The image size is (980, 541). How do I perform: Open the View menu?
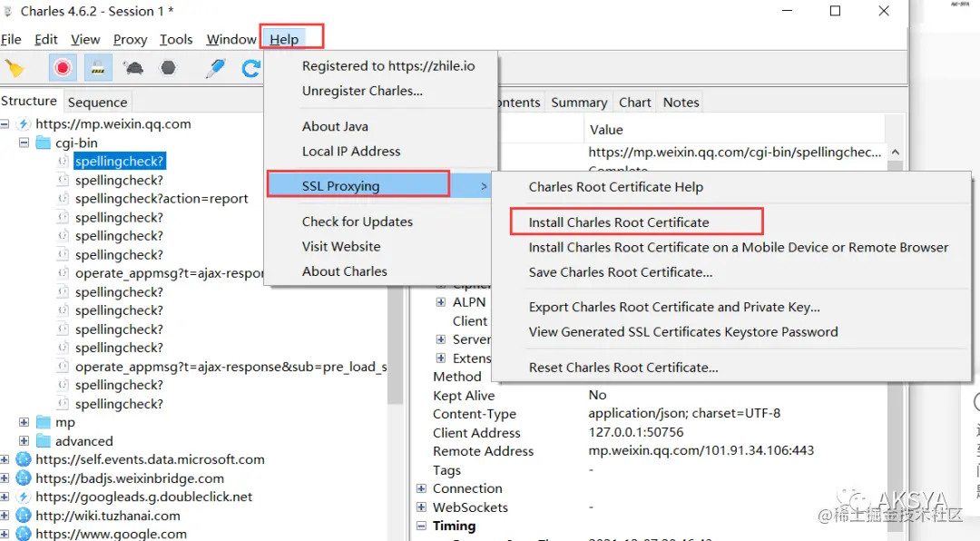(85, 39)
